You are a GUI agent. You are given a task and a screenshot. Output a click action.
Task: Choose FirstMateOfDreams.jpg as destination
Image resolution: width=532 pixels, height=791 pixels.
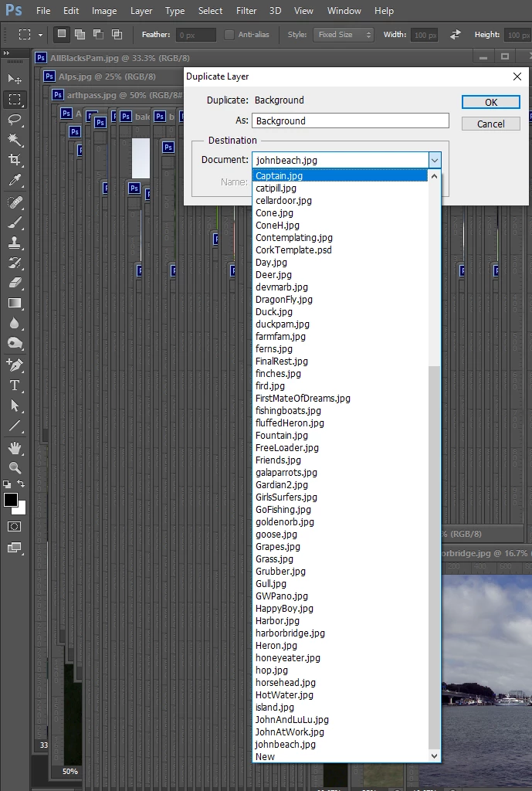point(340,398)
